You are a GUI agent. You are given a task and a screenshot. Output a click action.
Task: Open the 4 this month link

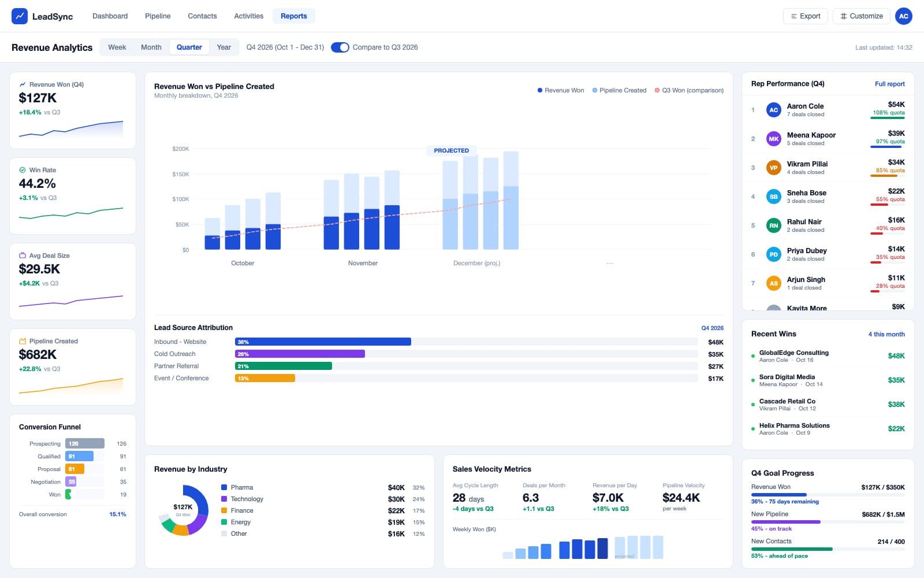tap(886, 334)
